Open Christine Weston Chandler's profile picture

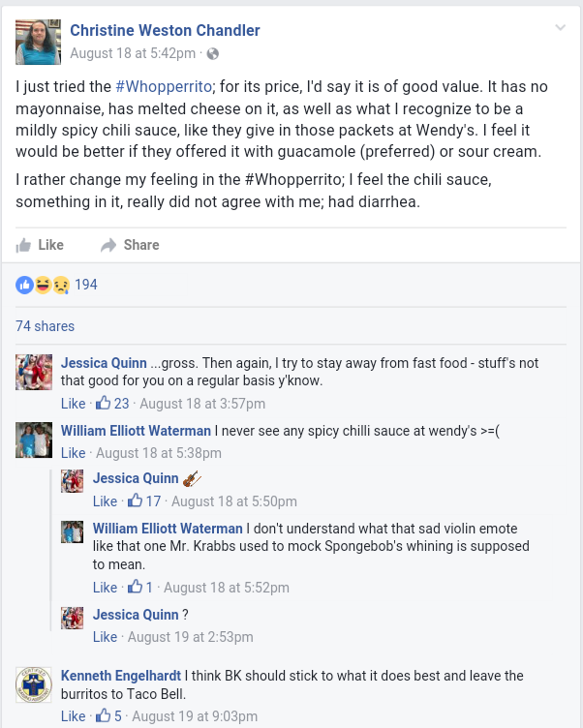coord(38,42)
